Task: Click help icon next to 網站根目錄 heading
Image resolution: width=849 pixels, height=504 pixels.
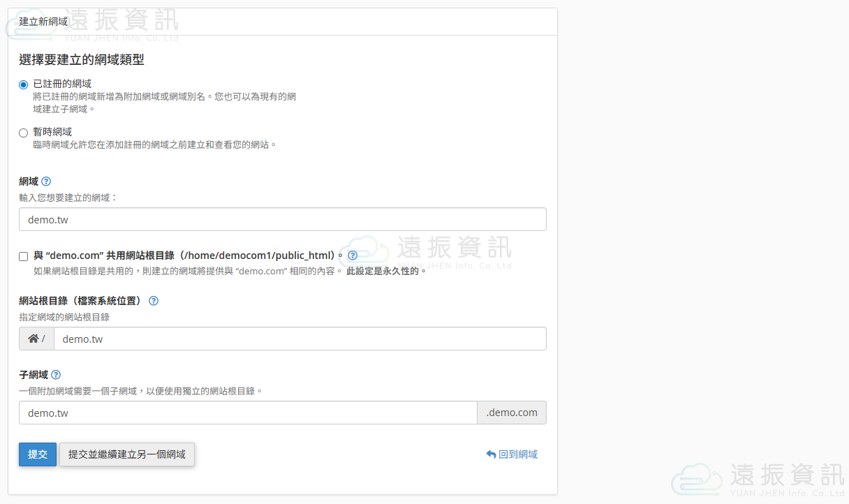Action: coord(154,301)
